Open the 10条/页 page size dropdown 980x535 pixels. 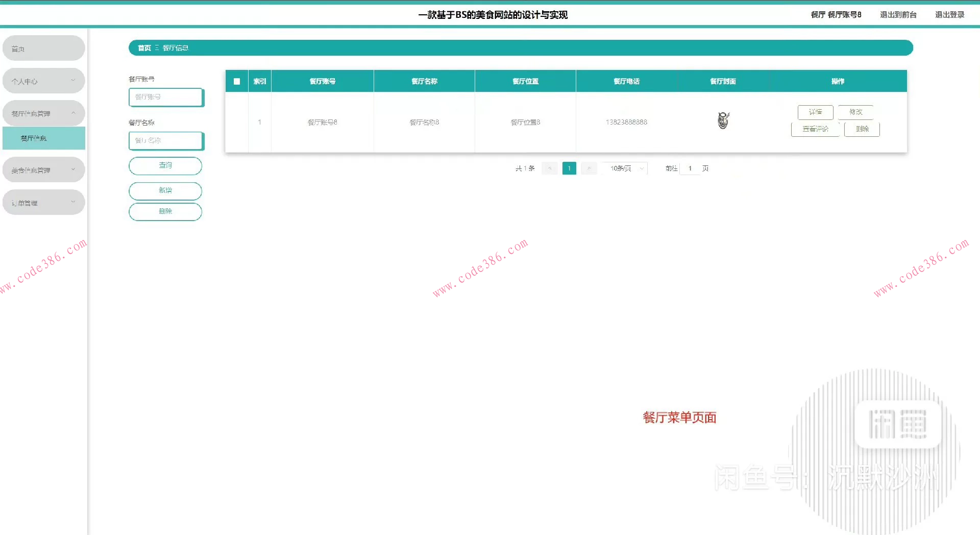click(x=624, y=168)
